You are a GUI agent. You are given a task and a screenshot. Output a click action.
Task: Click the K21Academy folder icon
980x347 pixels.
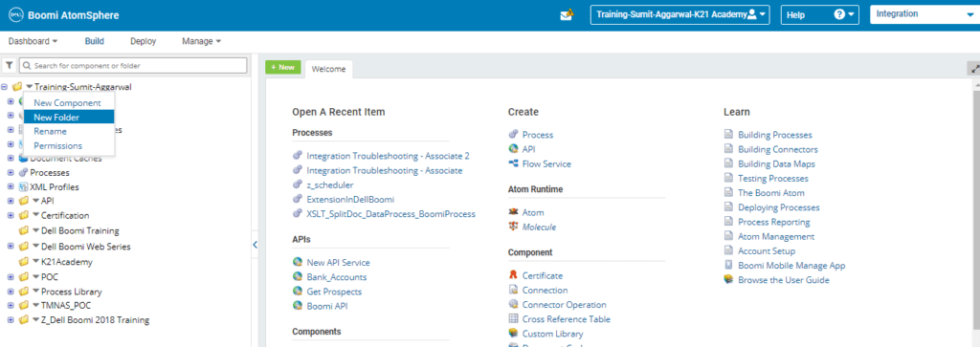(x=23, y=262)
